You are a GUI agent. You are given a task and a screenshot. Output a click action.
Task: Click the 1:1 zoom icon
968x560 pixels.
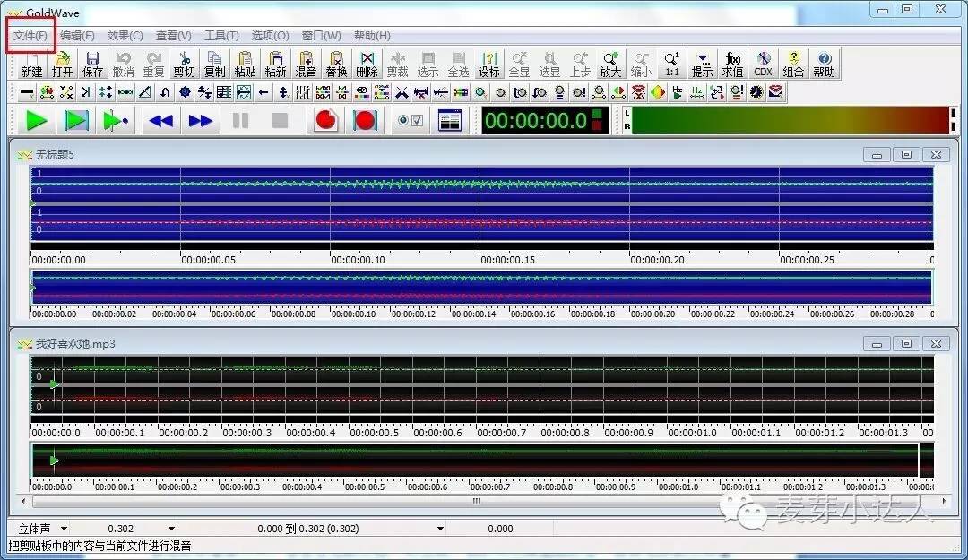[x=671, y=65]
